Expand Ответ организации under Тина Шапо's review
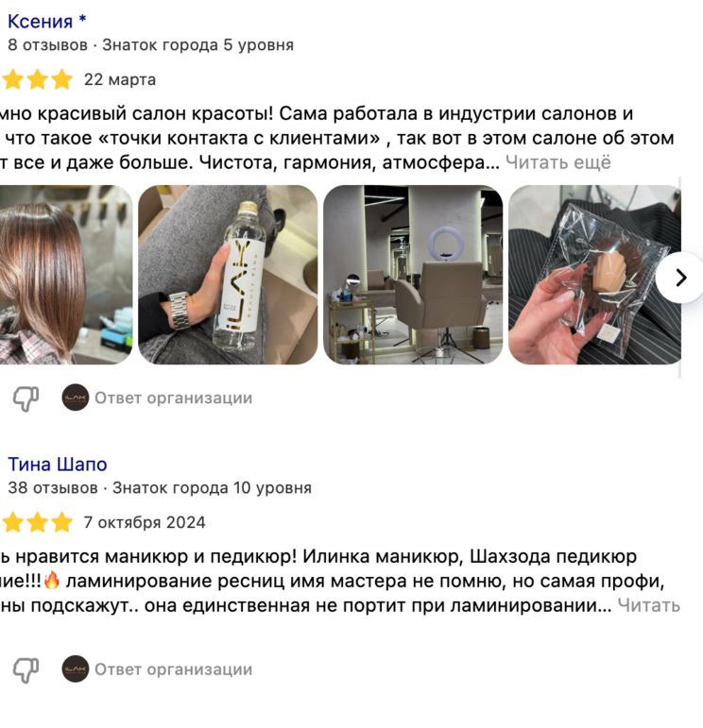This screenshot has height=728, width=703. pyautogui.click(x=173, y=669)
